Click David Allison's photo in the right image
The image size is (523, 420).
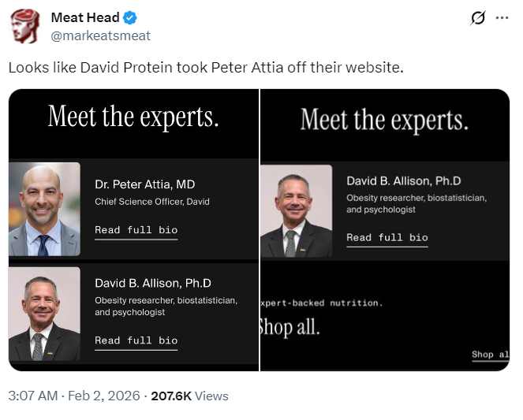coord(296,211)
